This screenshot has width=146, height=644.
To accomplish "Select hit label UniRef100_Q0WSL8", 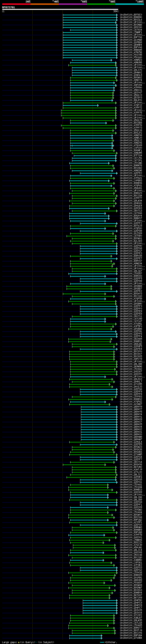I will tap(131, 75).
